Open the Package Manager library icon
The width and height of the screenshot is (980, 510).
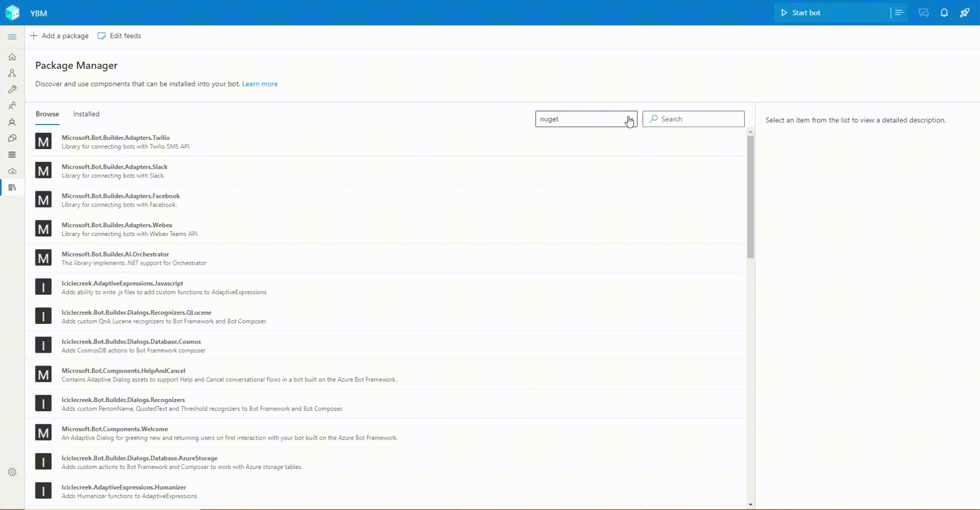pyautogui.click(x=12, y=187)
